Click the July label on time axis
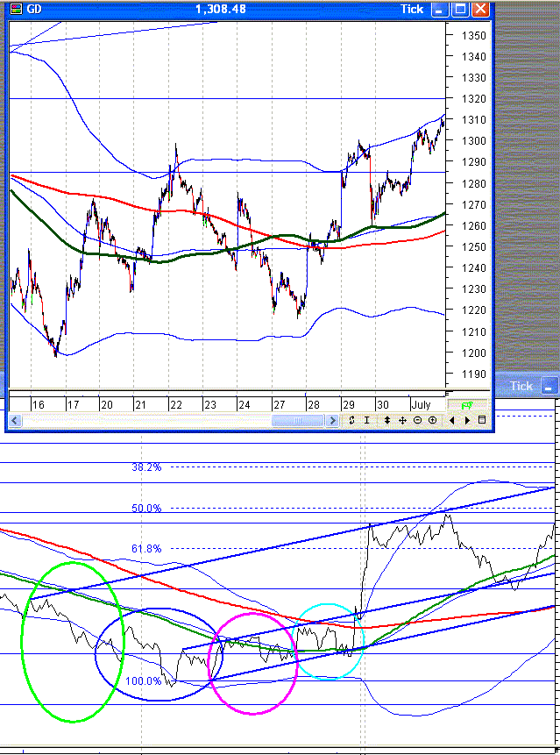This screenshot has width=560, height=755. 422,405
